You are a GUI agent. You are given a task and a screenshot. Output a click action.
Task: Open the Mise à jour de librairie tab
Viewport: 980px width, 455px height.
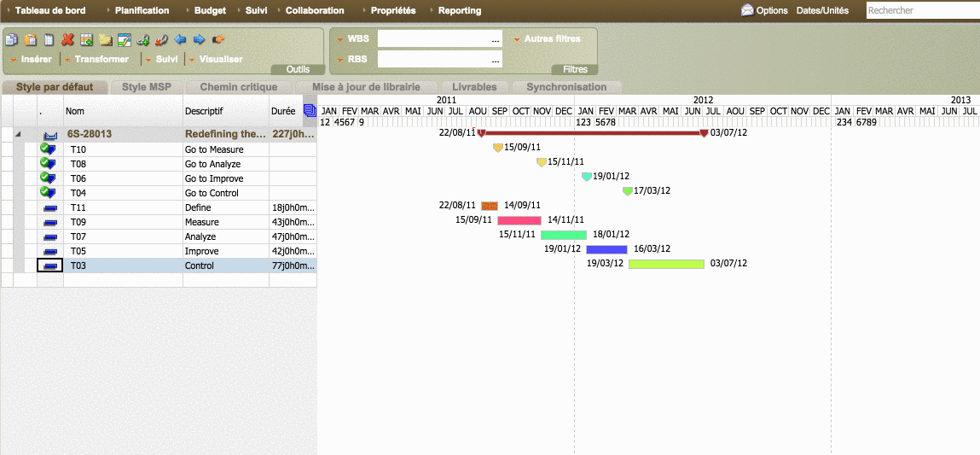tap(366, 87)
